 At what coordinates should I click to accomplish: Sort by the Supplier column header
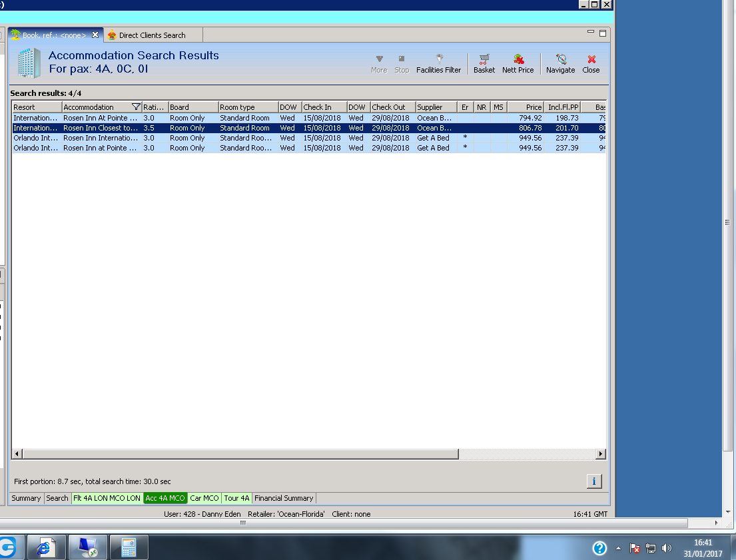click(x=436, y=107)
